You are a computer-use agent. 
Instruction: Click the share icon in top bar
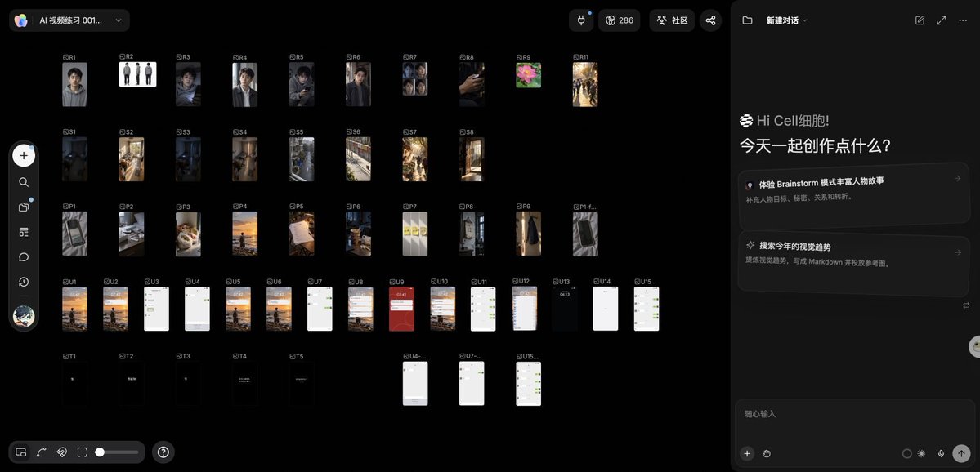point(710,20)
